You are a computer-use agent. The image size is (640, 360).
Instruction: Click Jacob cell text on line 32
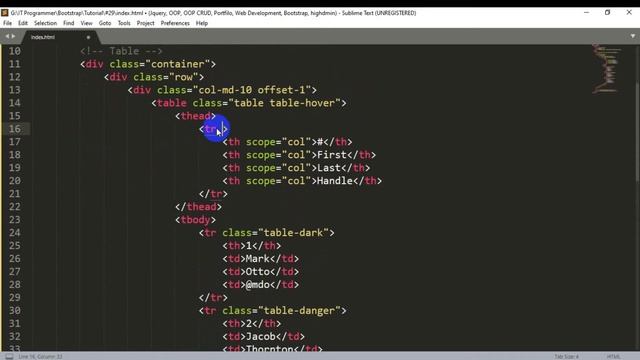click(x=260, y=337)
